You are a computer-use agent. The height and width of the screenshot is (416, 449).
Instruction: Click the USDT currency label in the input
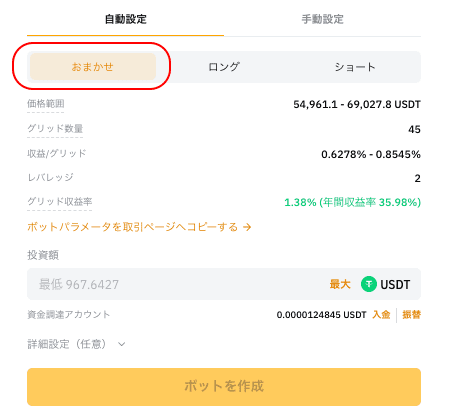pyautogui.click(x=395, y=285)
